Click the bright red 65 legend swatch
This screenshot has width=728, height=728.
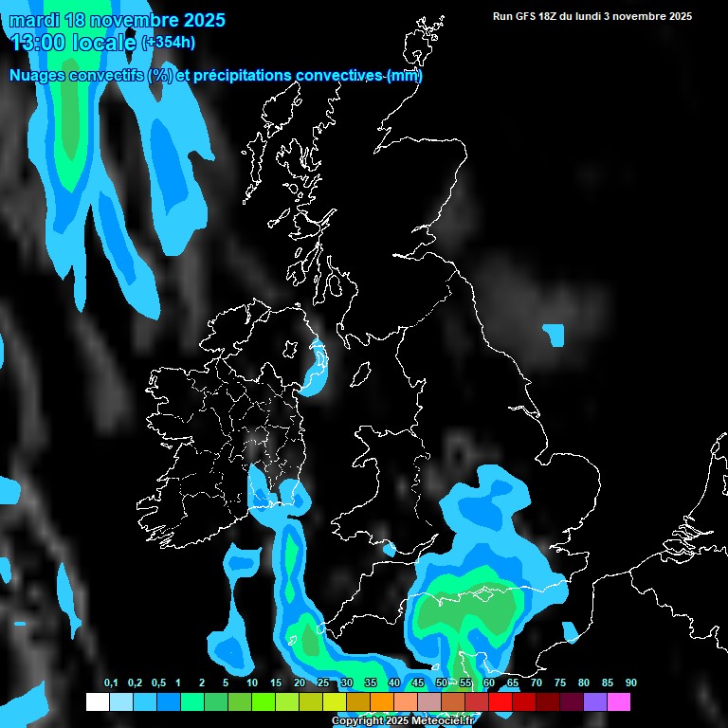click(x=500, y=701)
